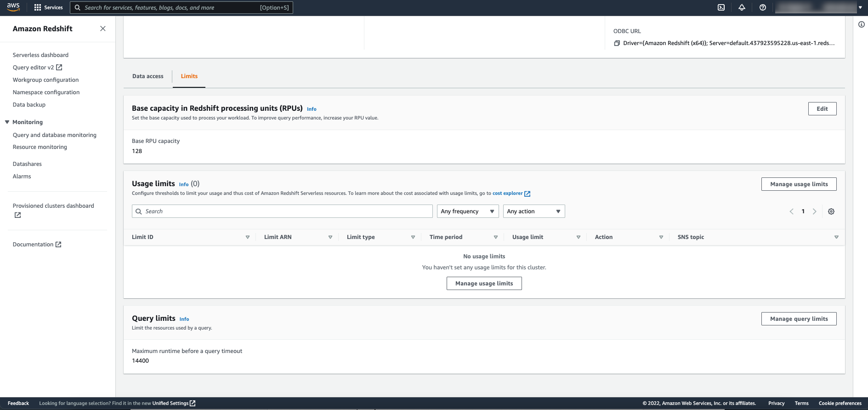Click the Unified Settings external icon
The height and width of the screenshot is (410, 868).
pyautogui.click(x=193, y=403)
